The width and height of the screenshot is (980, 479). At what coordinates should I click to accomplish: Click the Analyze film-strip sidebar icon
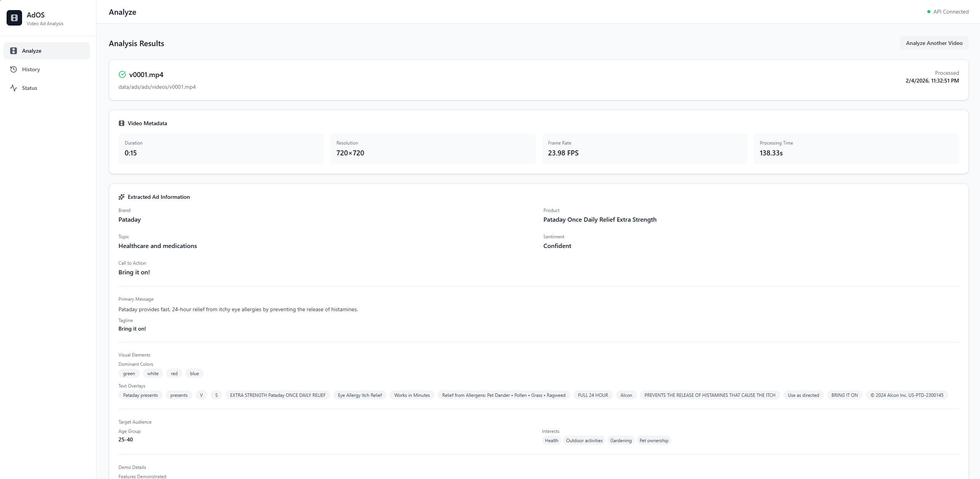point(14,51)
